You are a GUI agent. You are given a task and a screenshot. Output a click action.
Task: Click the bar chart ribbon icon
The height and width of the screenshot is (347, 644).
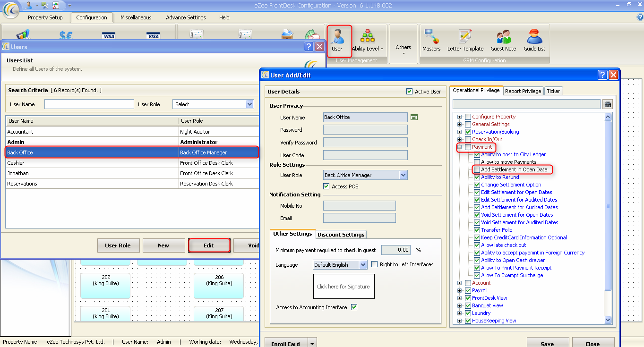tap(22, 35)
